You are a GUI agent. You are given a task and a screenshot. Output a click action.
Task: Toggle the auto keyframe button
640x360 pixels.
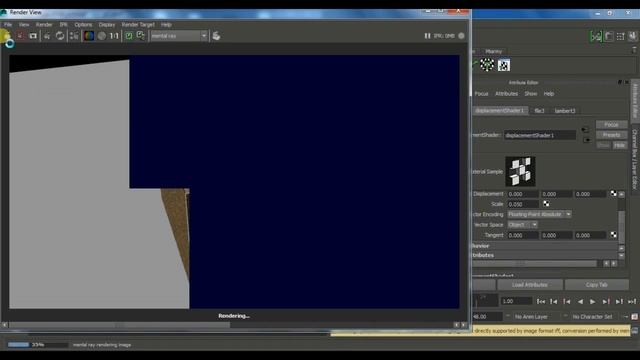click(x=634, y=316)
